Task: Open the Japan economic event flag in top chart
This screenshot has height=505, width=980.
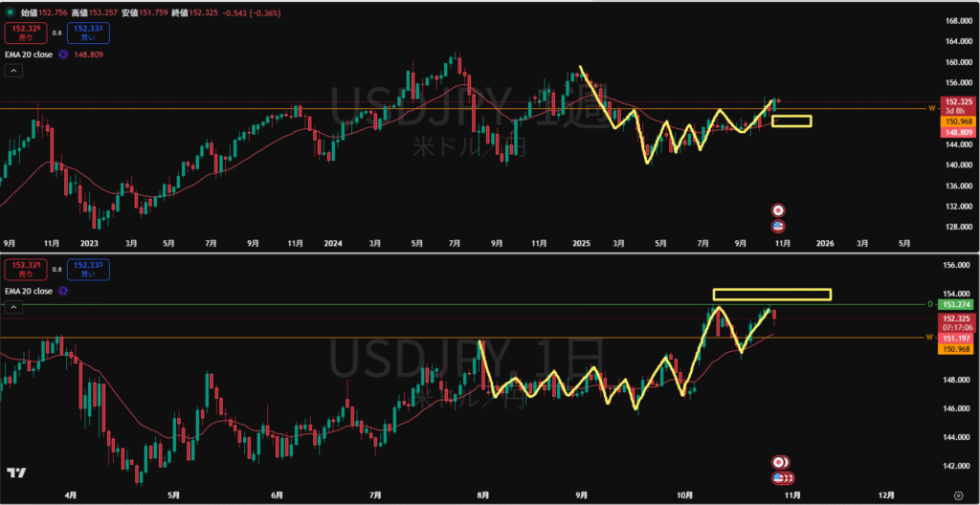Action: (x=779, y=210)
